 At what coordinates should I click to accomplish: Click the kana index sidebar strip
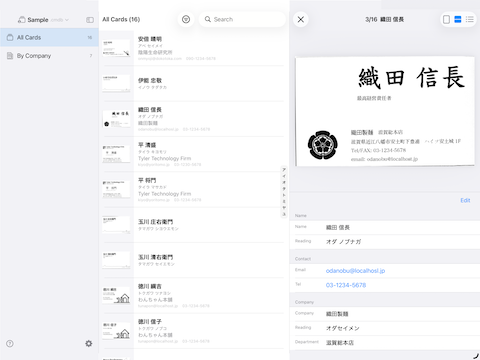pyautogui.click(x=284, y=192)
